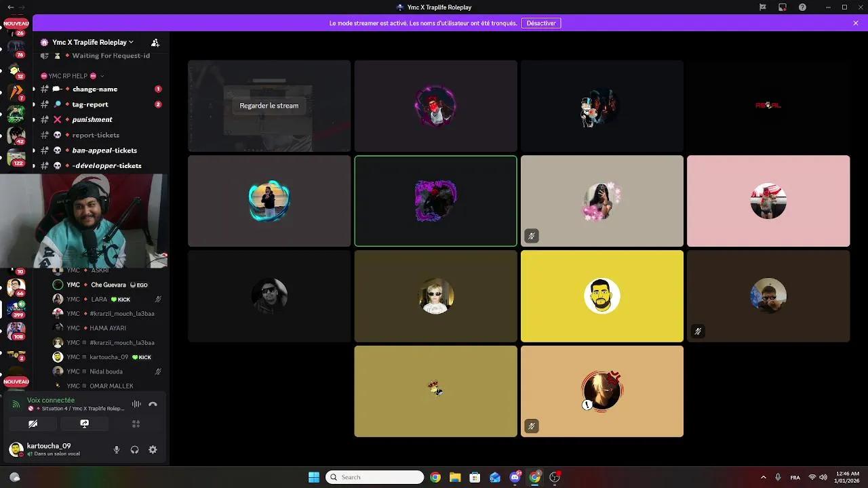Image resolution: width=868 pixels, height=488 pixels.
Task: Open the activities icon in voice panel
Action: (136, 424)
